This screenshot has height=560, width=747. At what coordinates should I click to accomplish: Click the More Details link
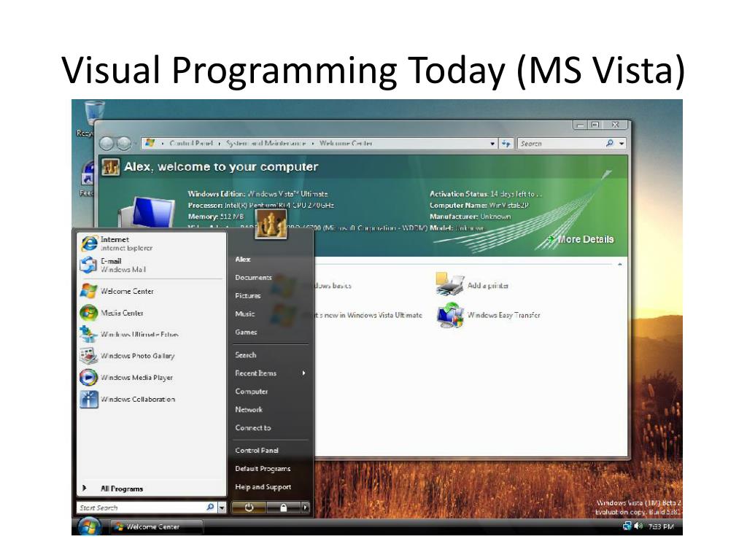pos(586,239)
